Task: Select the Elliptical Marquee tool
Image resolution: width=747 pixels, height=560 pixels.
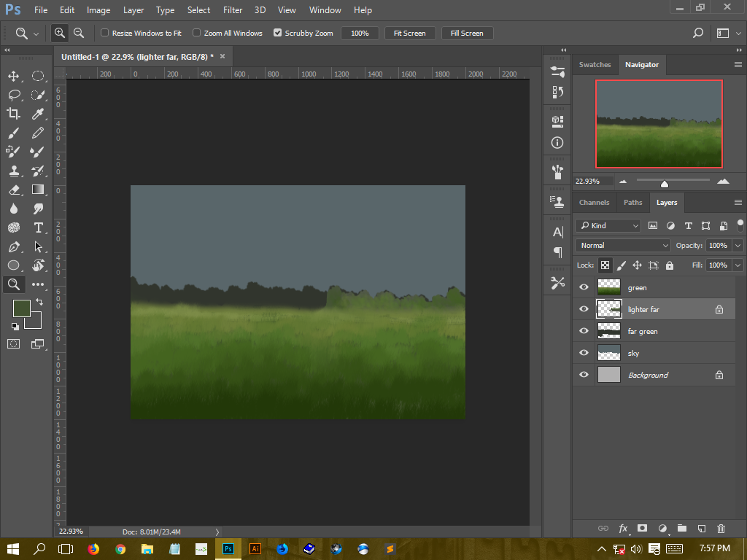Action: pyautogui.click(x=38, y=76)
